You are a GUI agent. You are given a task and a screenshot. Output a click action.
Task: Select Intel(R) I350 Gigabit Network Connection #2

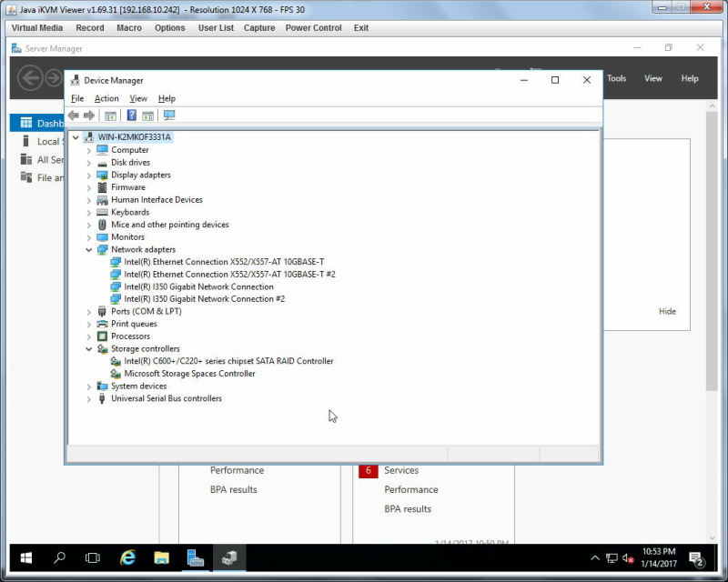(x=204, y=299)
